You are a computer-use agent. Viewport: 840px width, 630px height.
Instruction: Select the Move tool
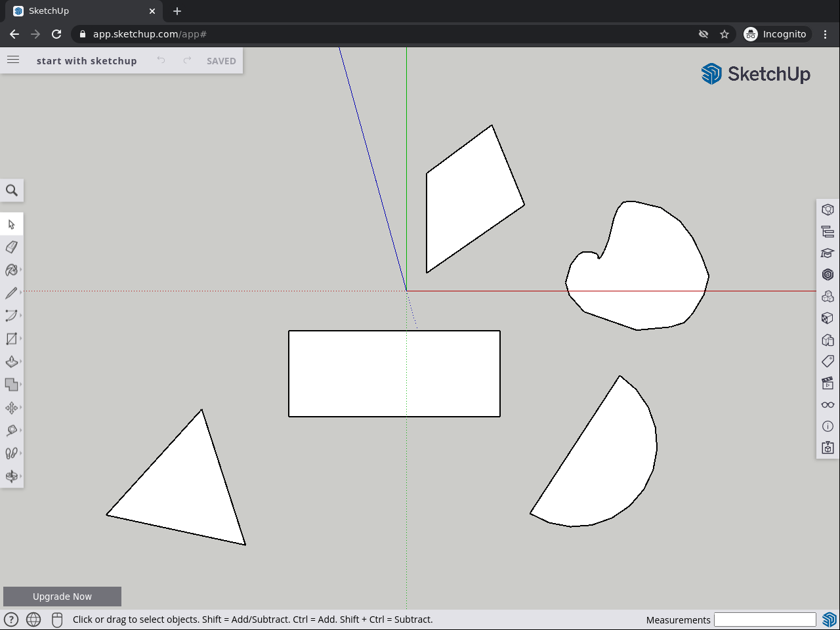click(11, 408)
